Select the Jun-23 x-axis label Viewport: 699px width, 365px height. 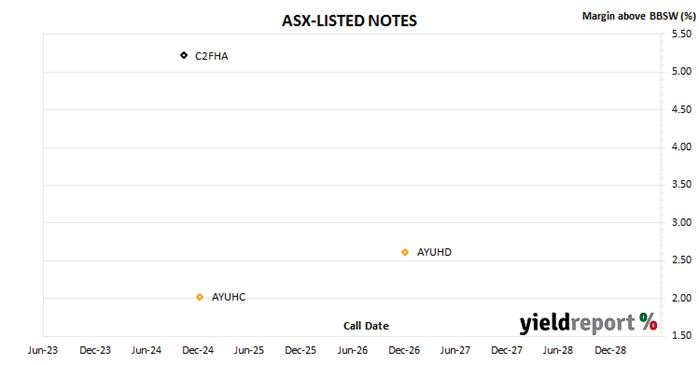point(43,350)
